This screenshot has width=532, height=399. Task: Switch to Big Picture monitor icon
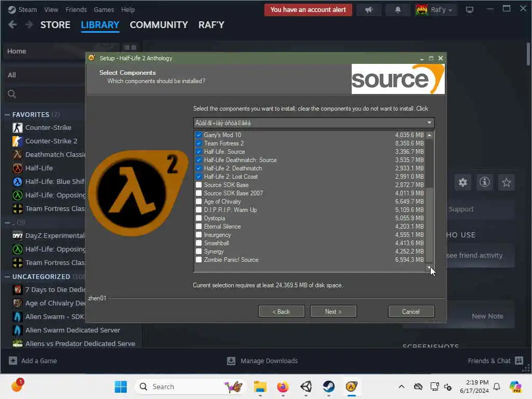[470, 10]
